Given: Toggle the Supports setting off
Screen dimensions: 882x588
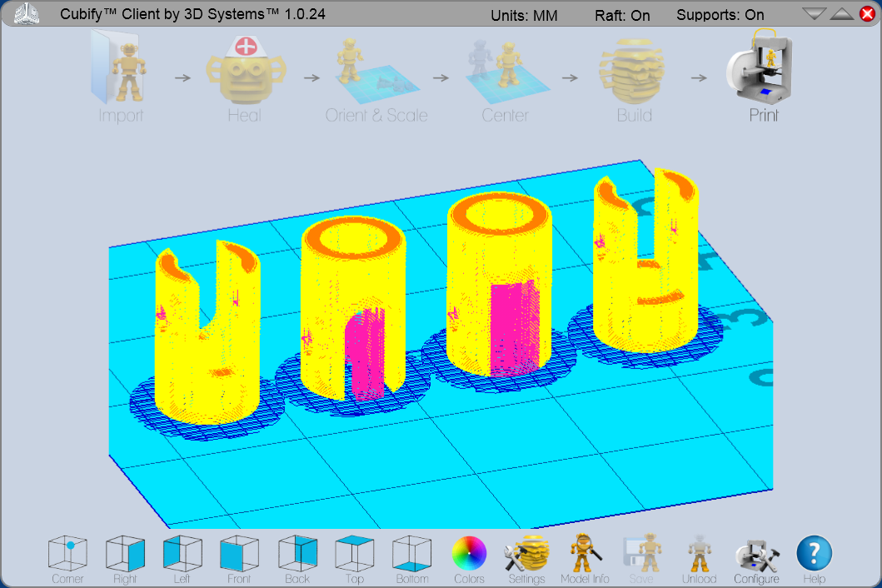Looking at the screenshot, I should click(720, 15).
